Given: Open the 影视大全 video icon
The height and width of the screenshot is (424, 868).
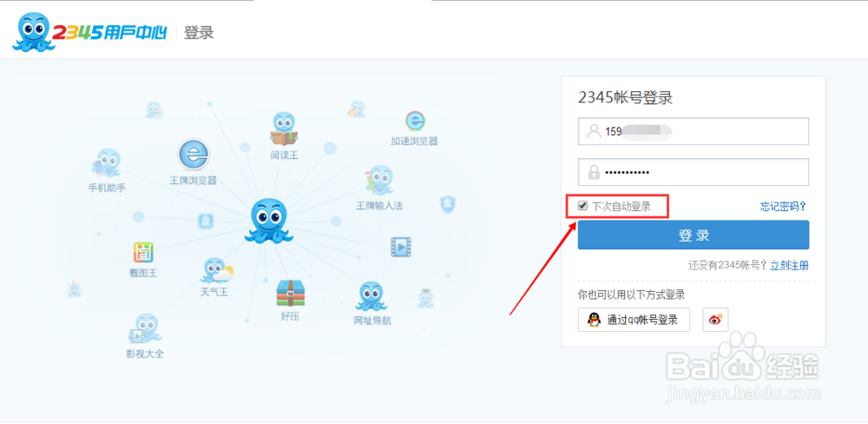Looking at the screenshot, I should tap(145, 329).
